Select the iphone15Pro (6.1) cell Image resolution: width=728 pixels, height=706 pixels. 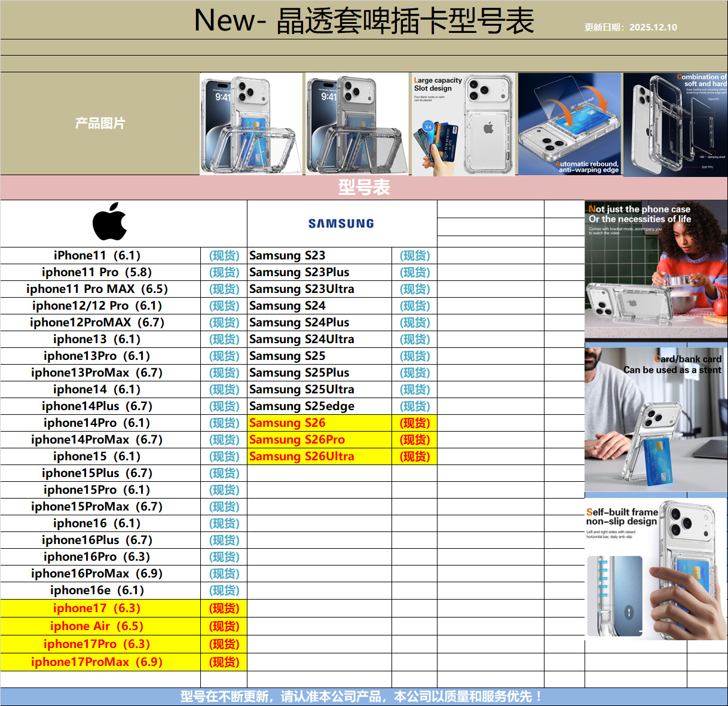(100, 490)
